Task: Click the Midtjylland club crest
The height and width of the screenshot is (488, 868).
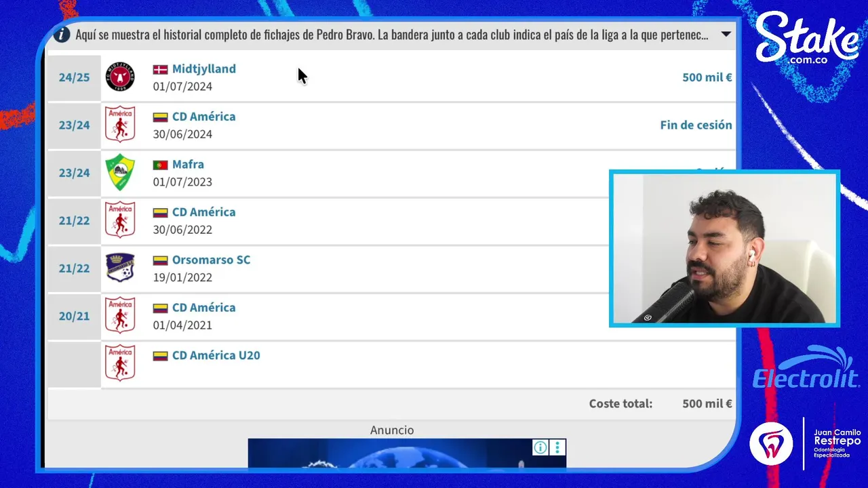Action: click(x=120, y=77)
